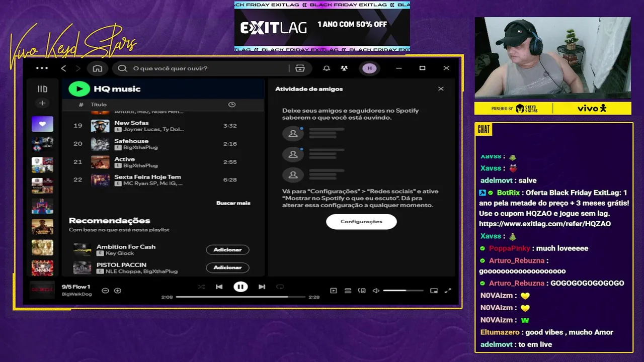Open connect to a device icon

[x=362, y=291]
